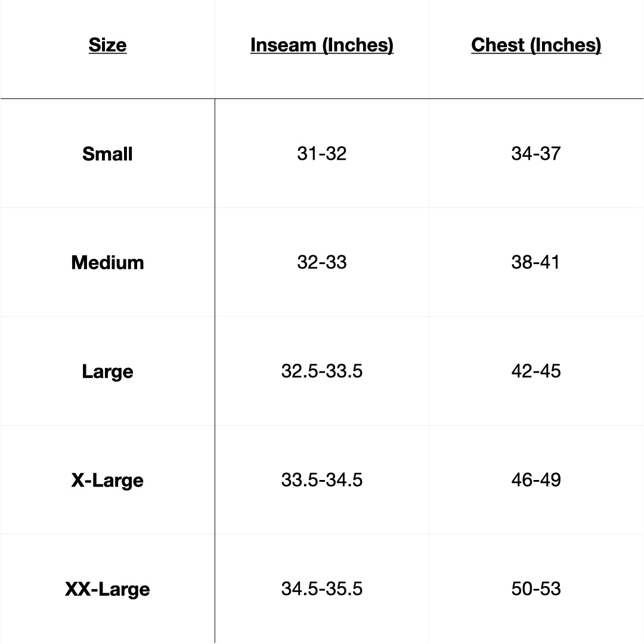Select the Large size row label
This screenshot has height=644, width=644.
pyautogui.click(x=107, y=371)
